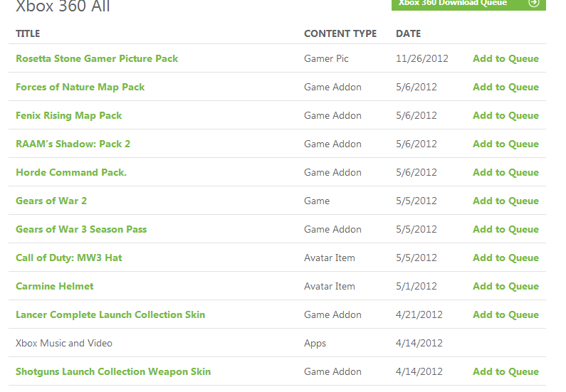
Task: Open Rosetta Stone Gamer Picture Pack
Action: tap(97, 58)
